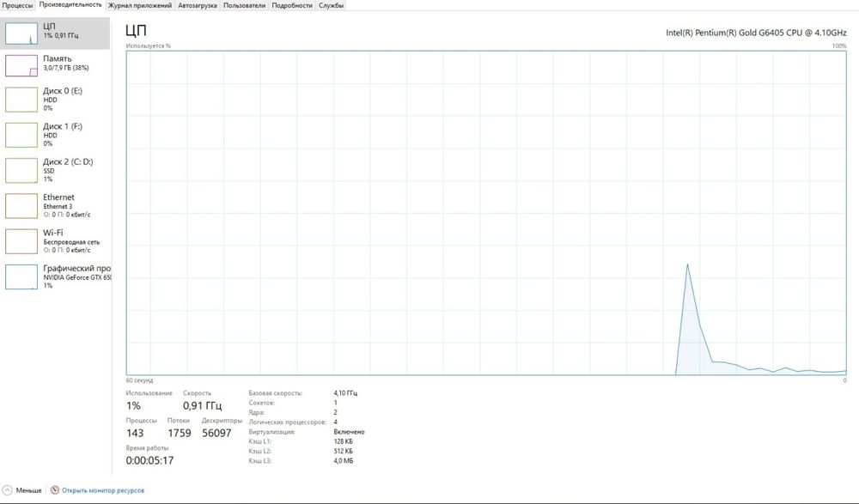
Task: Click the NVIDIA GeForce GTX sidebar text
Action: 77,277
